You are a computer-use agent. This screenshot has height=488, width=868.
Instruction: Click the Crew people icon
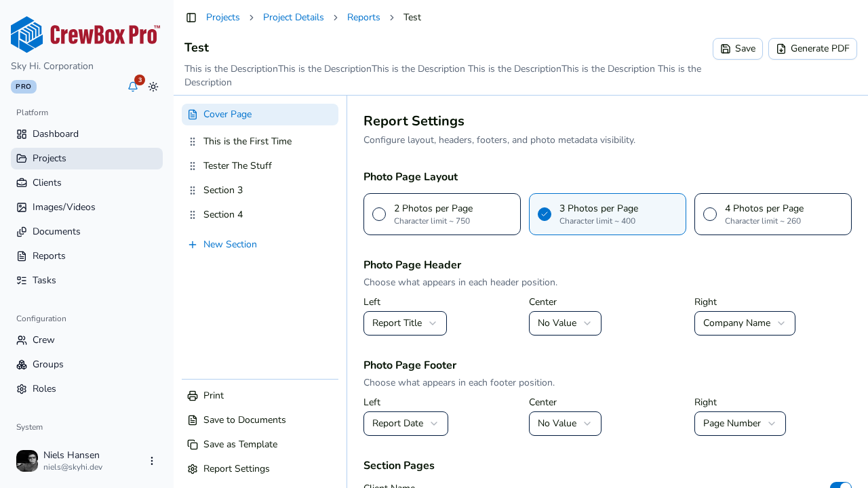coord(22,340)
